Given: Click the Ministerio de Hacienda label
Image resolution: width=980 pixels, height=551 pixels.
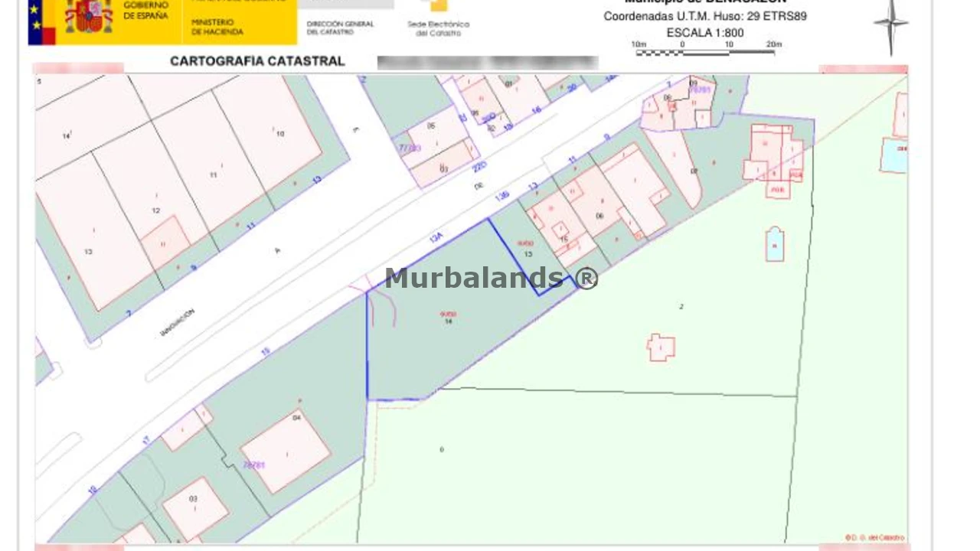Looking at the screenshot, I should click(x=217, y=28).
